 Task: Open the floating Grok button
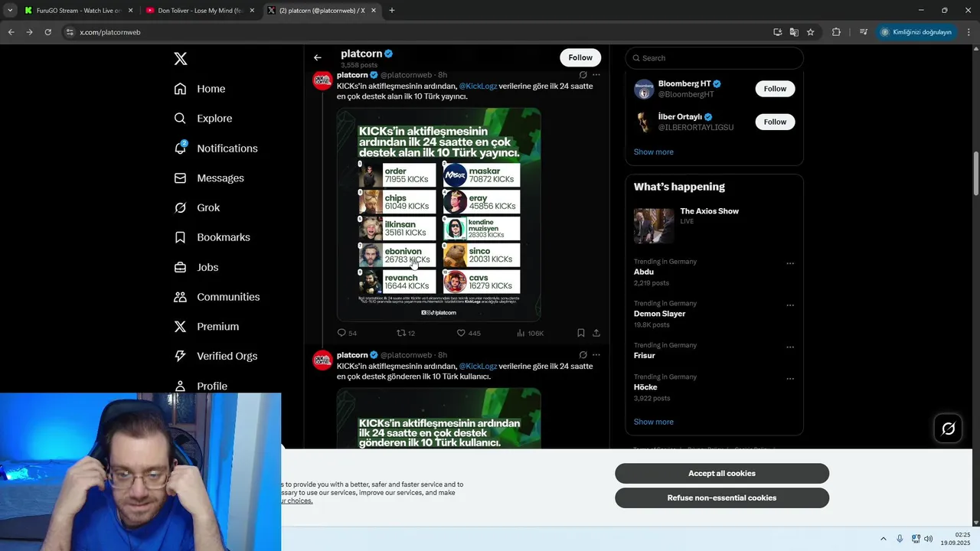[948, 429]
